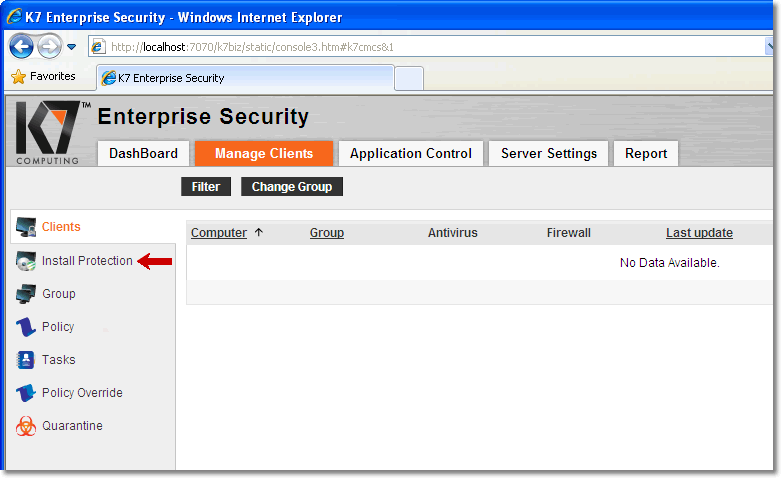Open the Server Settings tab
Screen dimensions: 782x479
(x=549, y=153)
